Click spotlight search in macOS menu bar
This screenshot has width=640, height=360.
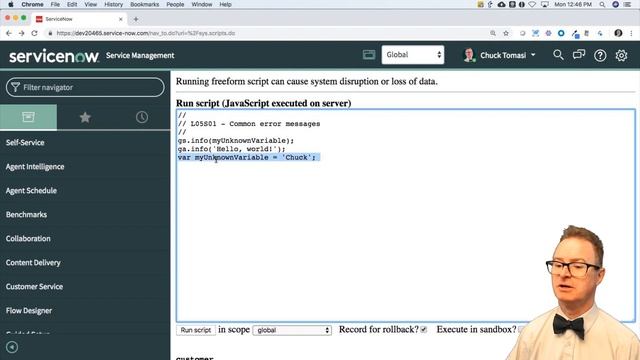point(602,4)
